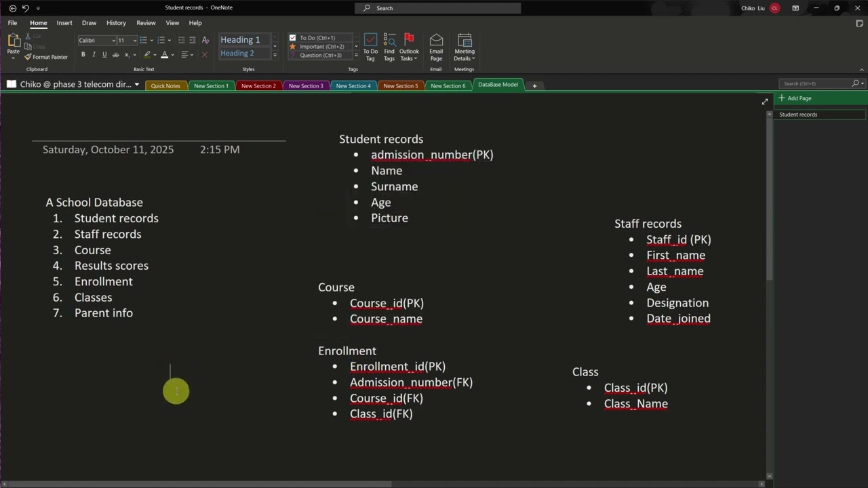Click the search magnifier in notebook search
Image resolution: width=868 pixels, height=488 pixels.
855,83
